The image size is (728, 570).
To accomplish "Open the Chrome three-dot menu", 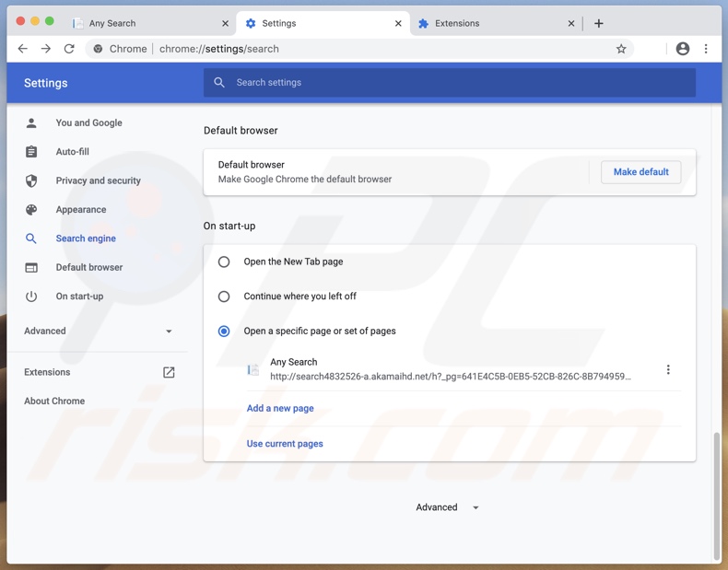I will coord(706,49).
